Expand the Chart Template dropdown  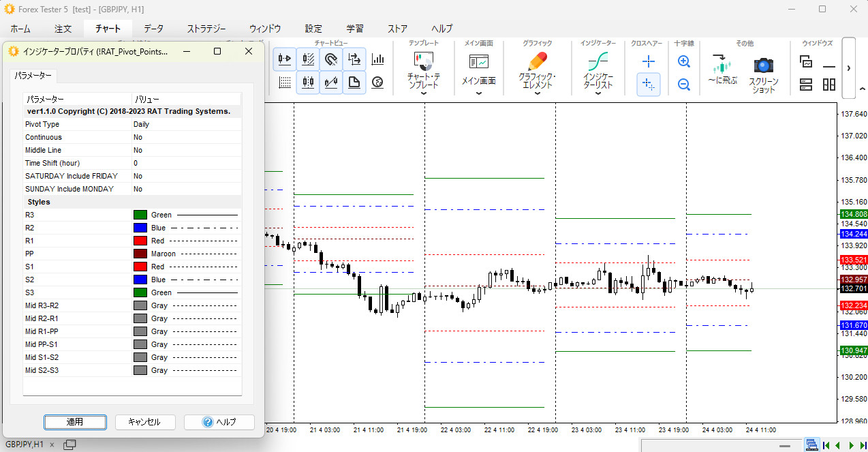point(424,93)
